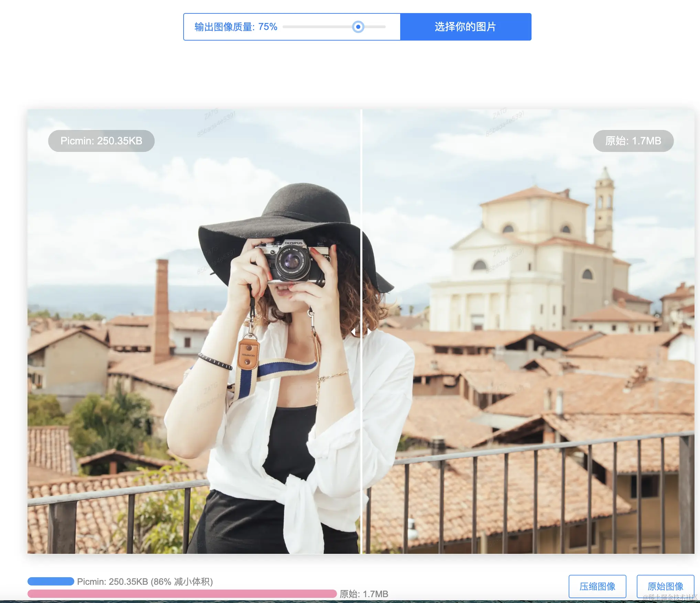Click the output quality slider handle
The width and height of the screenshot is (700, 603).
[x=358, y=27]
